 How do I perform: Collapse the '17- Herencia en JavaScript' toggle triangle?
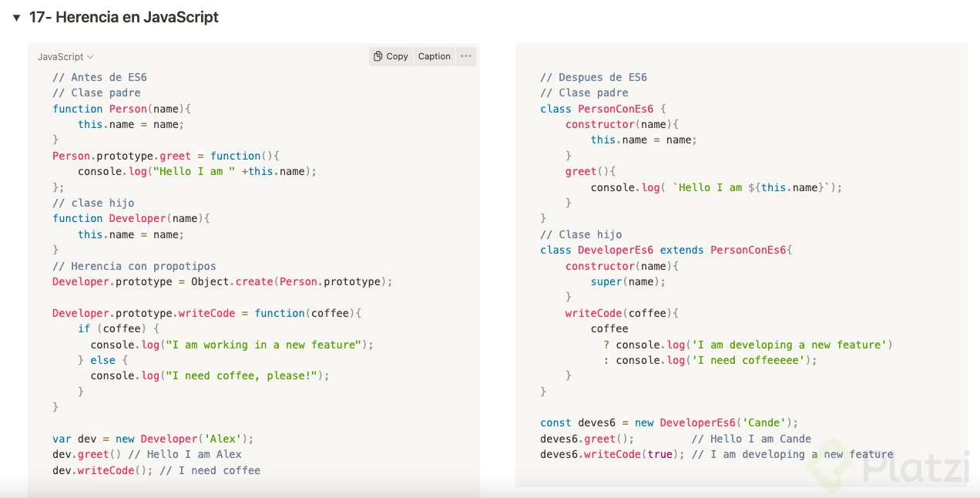[x=16, y=18]
